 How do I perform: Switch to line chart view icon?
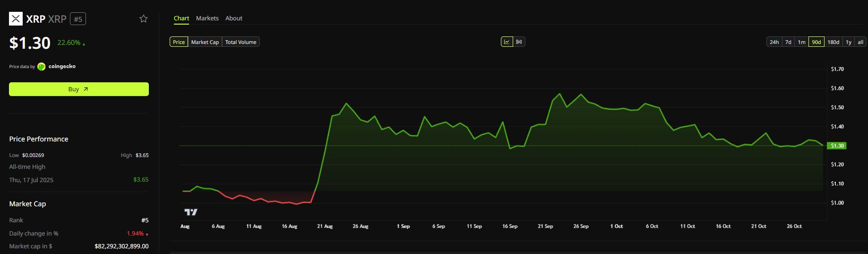click(507, 42)
